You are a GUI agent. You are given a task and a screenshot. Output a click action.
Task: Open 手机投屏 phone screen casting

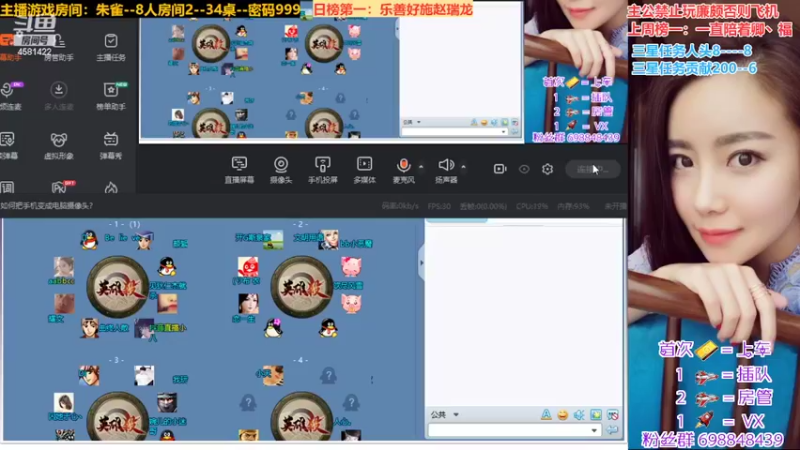pos(322,169)
